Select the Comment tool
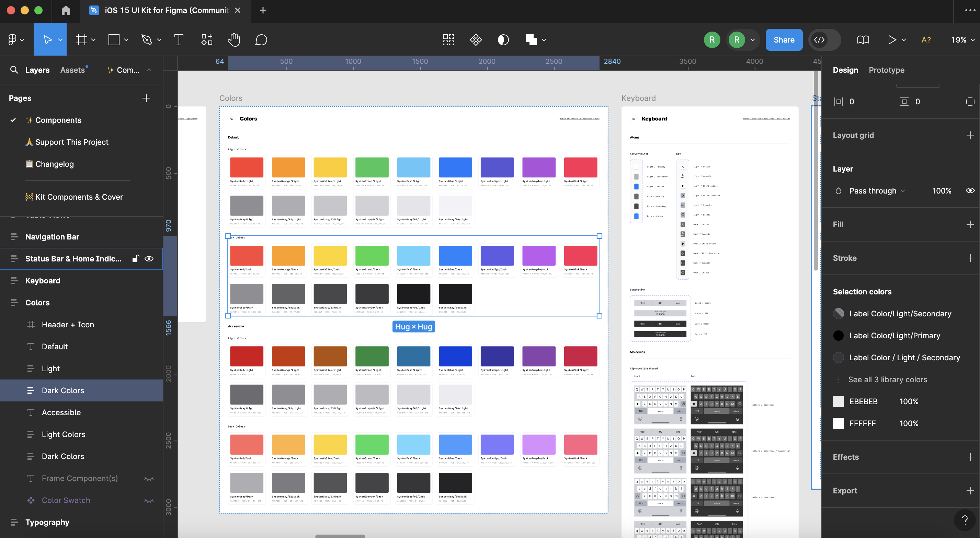The height and width of the screenshot is (538, 980). pyautogui.click(x=261, y=40)
